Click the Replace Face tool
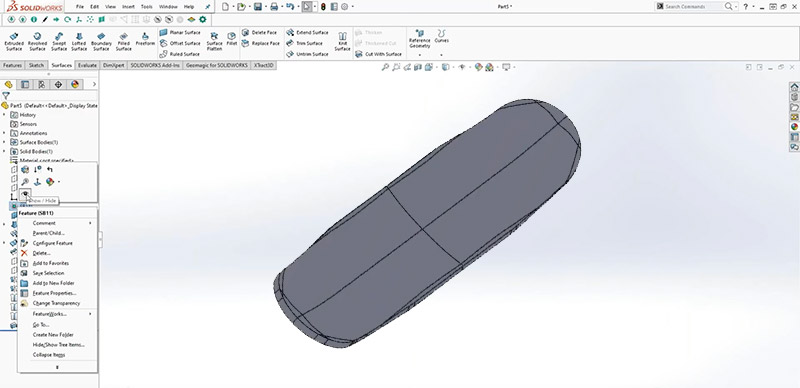This screenshot has height=388, width=800. pos(260,43)
